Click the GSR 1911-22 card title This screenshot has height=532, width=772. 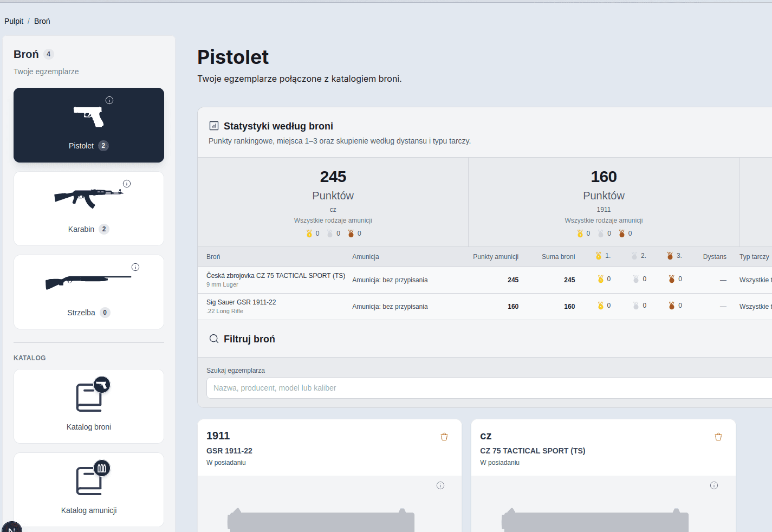coord(229,451)
